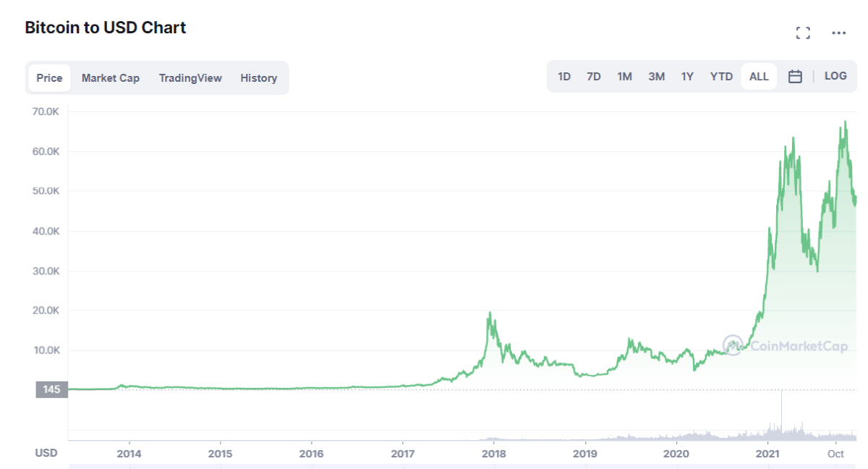Click the Bitcoin to USD Chart heading
The height and width of the screenshot is (469, 868).
tap(106, 28)
